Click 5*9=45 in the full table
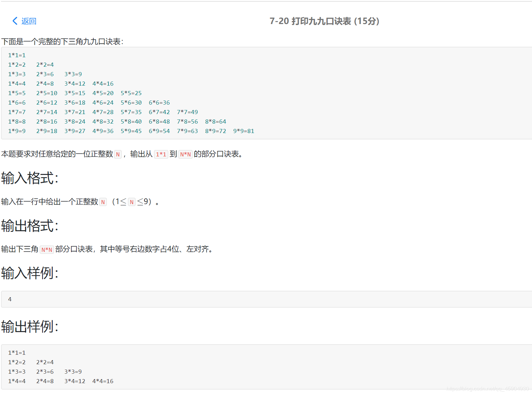This screenshot has height=395, width=532. pos(131,131)
